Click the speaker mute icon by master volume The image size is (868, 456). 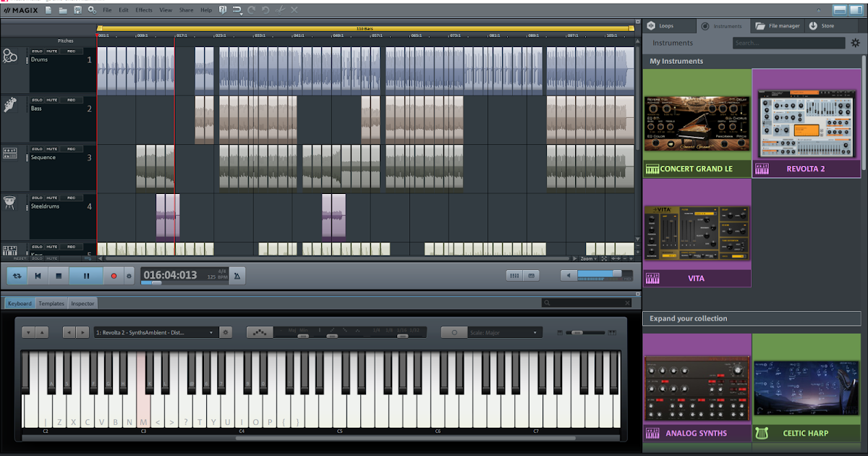point(569,275)
